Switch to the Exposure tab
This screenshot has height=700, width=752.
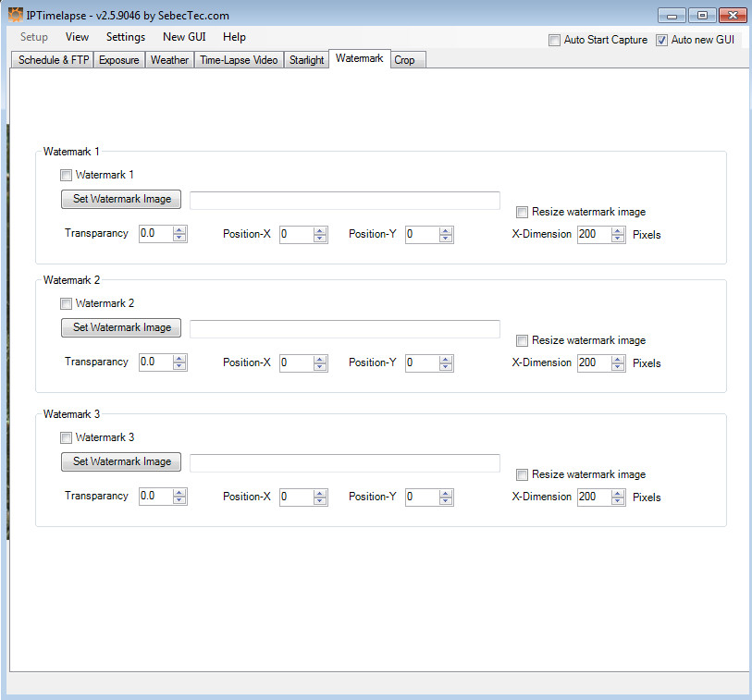pyautogui.click(x=119, y=60)
